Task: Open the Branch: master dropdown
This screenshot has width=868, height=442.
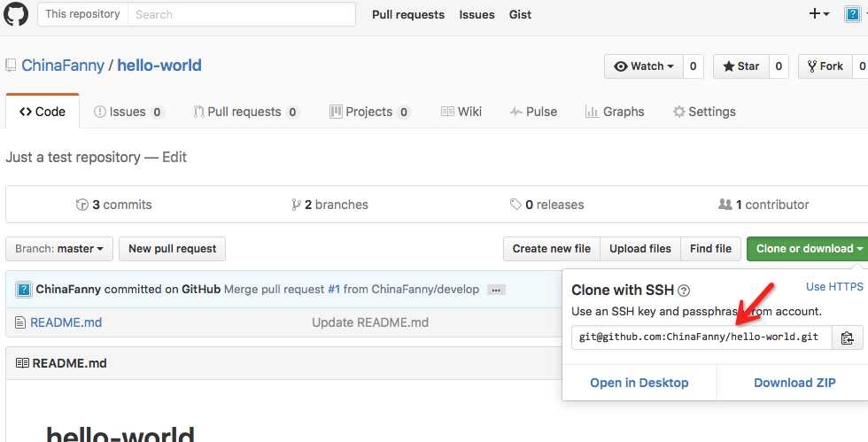Action: tap(59, 249)
